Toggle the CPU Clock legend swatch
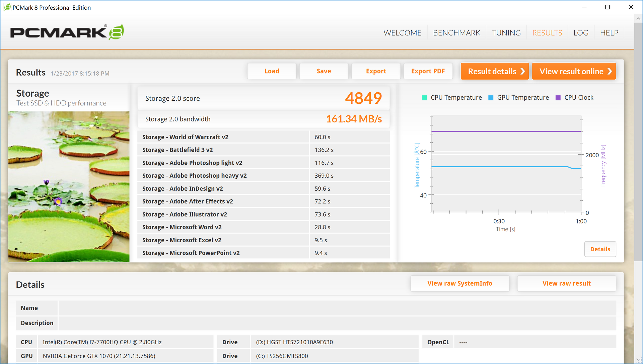This screenshot has height=364, width=643. point(558,98)
